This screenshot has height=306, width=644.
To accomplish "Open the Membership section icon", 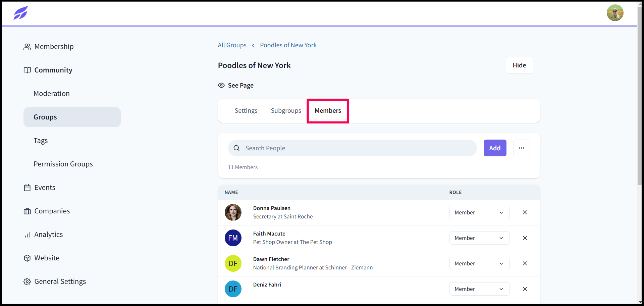I will [28, 47].
